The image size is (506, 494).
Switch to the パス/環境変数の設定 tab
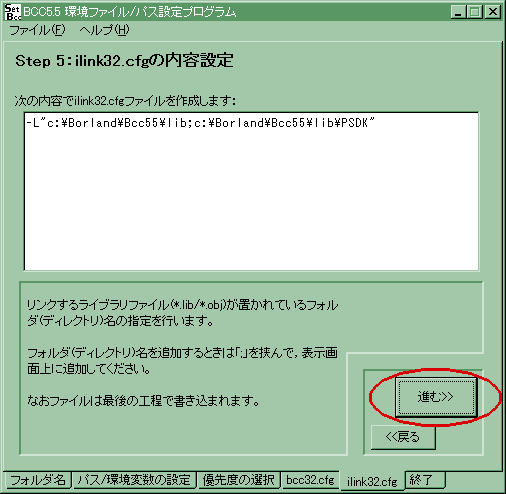point(134,480)
